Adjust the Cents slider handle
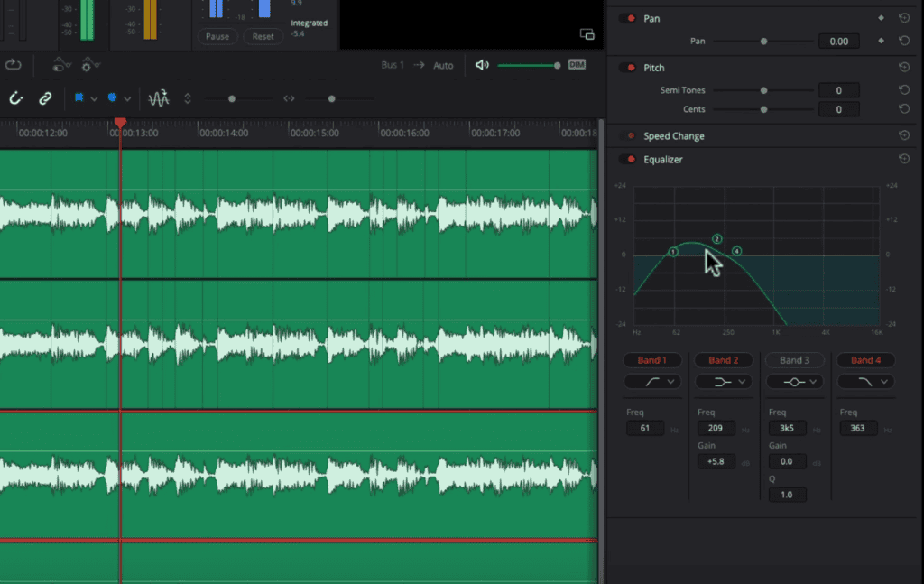This screenshot has height=584, width=924. [763, 109]
